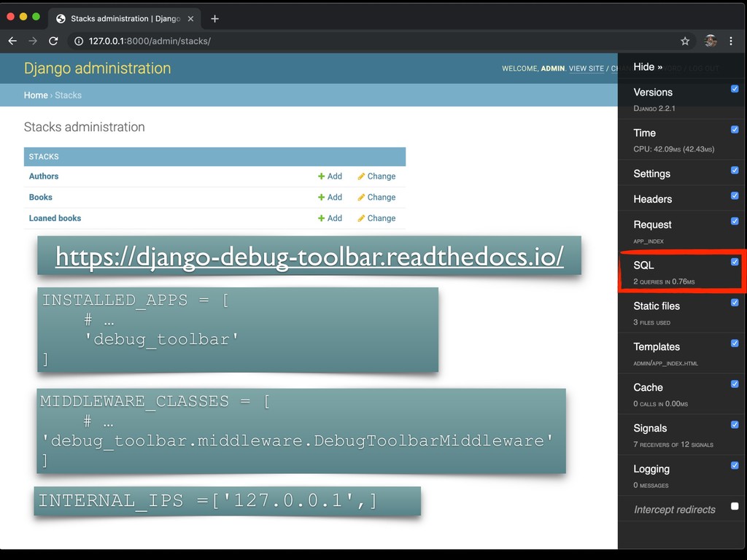Screen dimensions: 747x560
Task: Disable the Time panel checkbox
Action: pos(735,130)
